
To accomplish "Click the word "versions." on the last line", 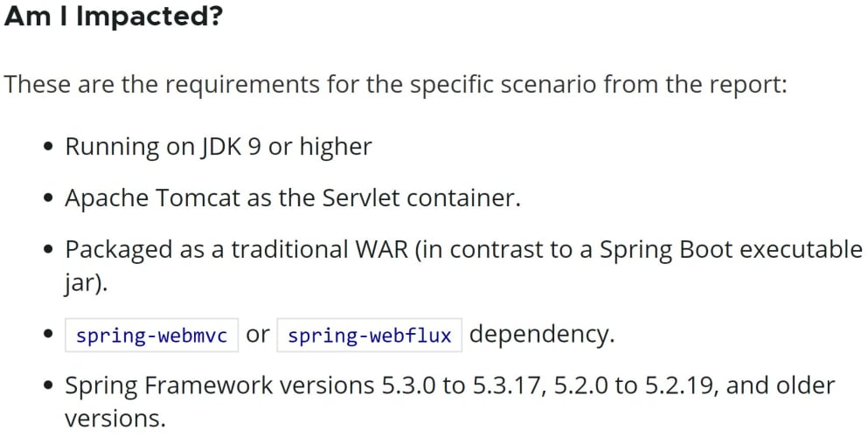I will pos(115,418).
